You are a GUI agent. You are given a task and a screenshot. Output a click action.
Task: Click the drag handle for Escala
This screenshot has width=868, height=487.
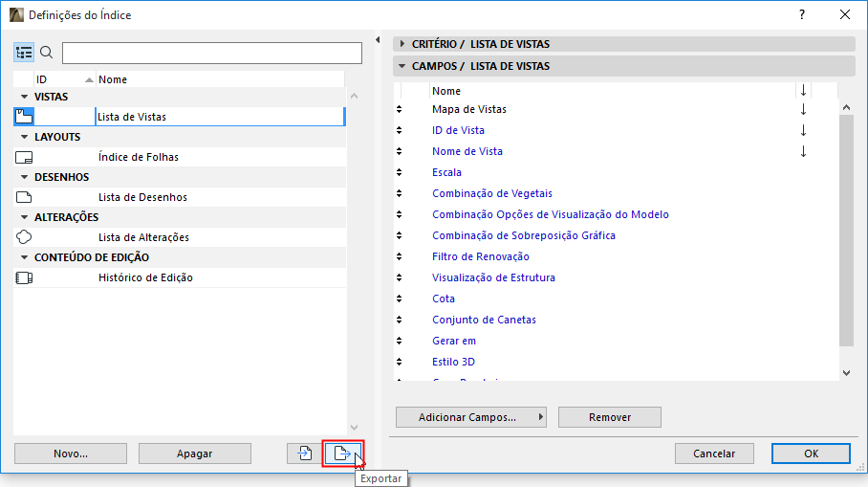pyautogui.click(x=400, y=172)
